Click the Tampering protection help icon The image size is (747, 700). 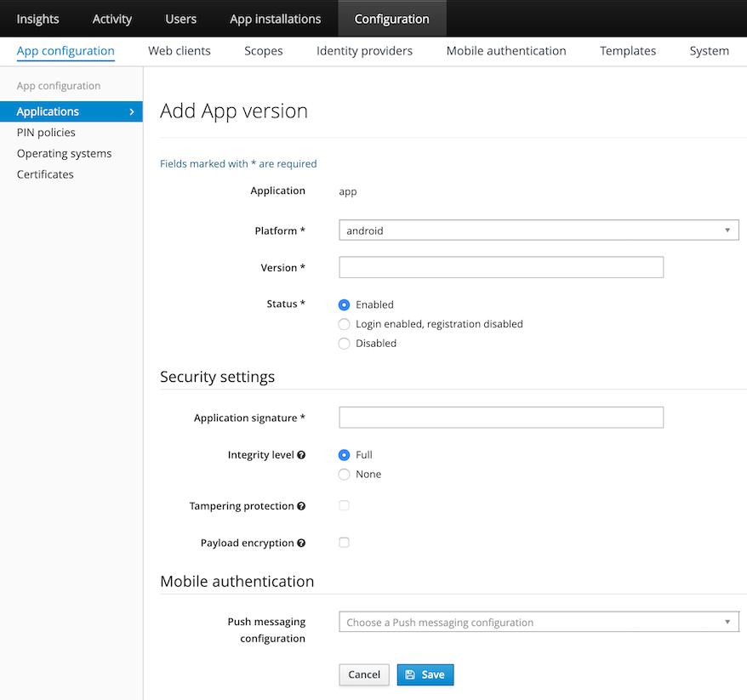pos(302,506)
